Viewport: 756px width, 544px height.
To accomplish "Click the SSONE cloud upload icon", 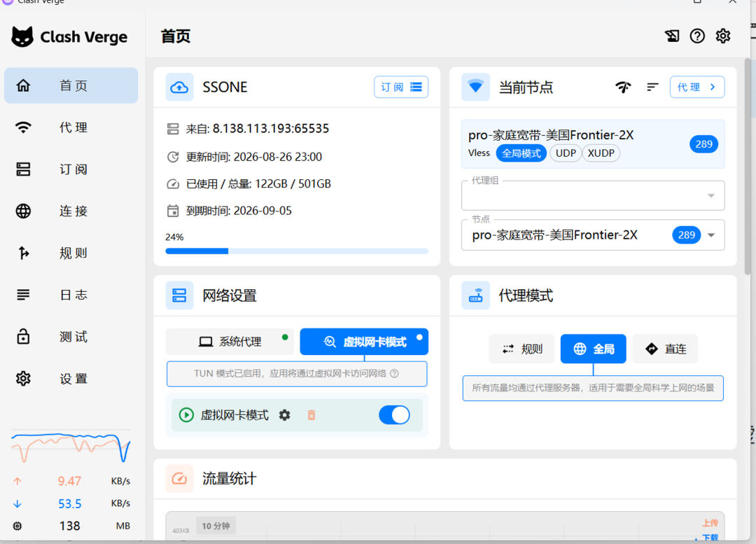I will pyautogui.click(x=179, y=88).
